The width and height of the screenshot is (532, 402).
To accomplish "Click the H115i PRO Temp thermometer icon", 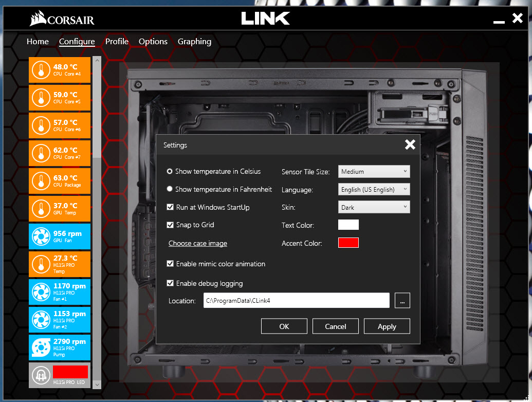I will point(41,264).
